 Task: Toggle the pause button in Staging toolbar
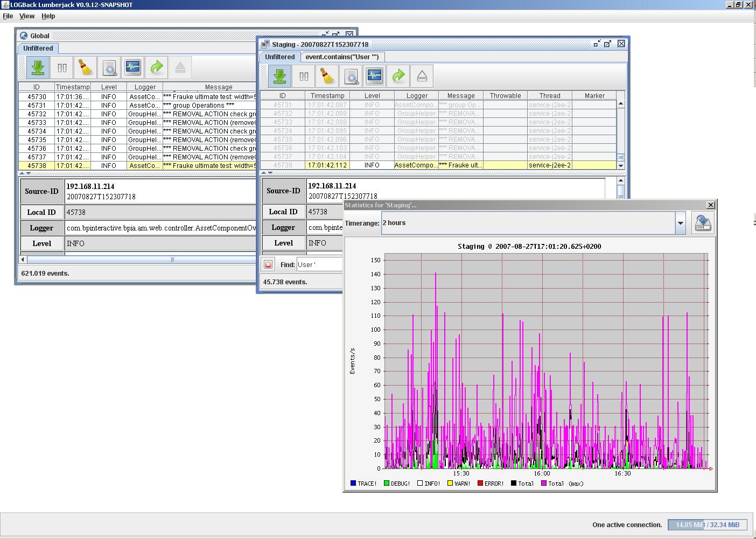(x=304, y=76)
